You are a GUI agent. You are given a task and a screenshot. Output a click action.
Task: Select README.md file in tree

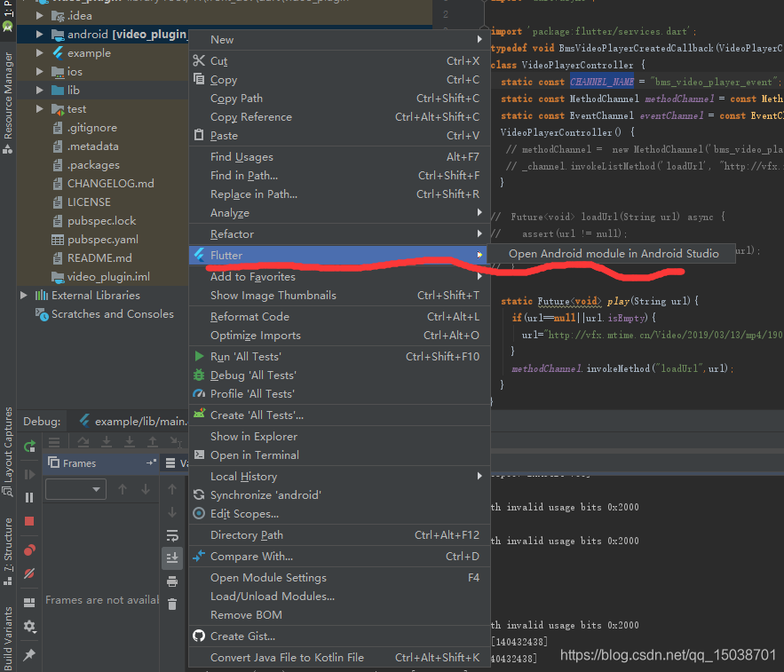click(x=100, y=258)
